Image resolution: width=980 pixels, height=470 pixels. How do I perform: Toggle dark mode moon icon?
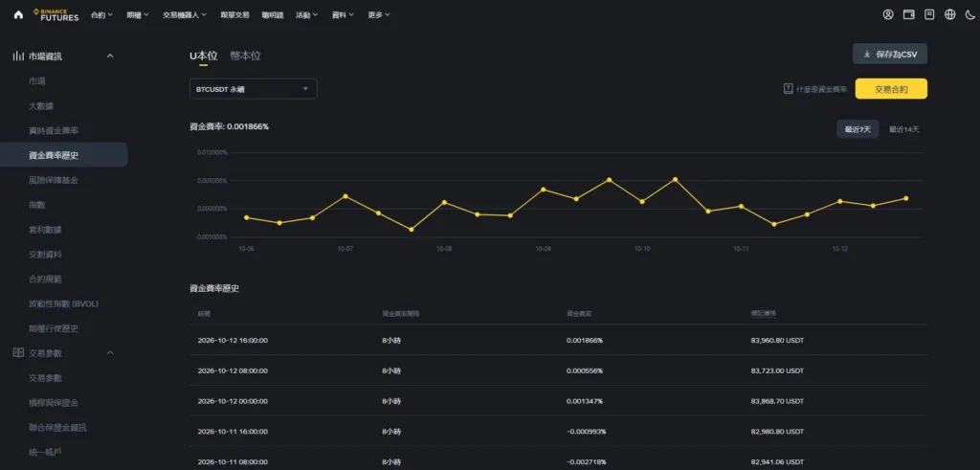970,14
